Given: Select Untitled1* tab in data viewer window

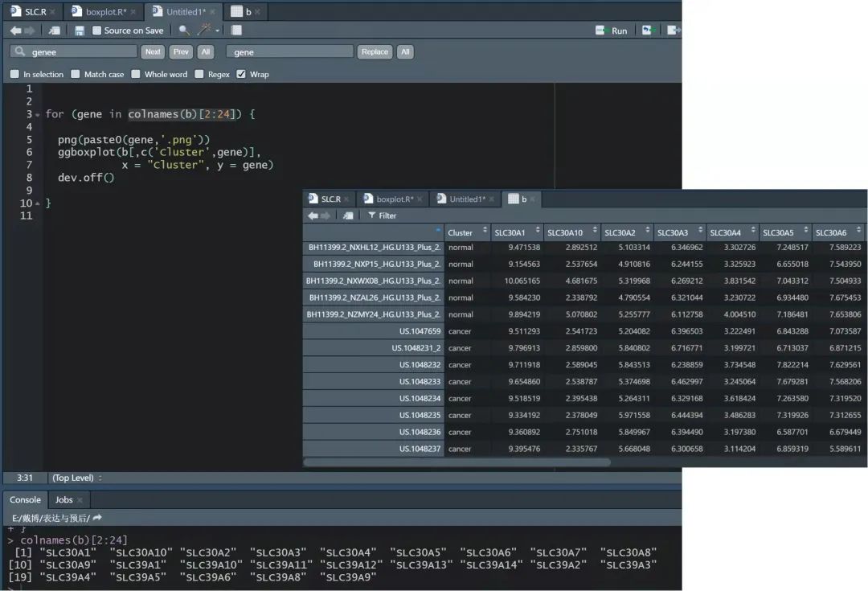Looking at the screenshot, I should coord(465,199).
